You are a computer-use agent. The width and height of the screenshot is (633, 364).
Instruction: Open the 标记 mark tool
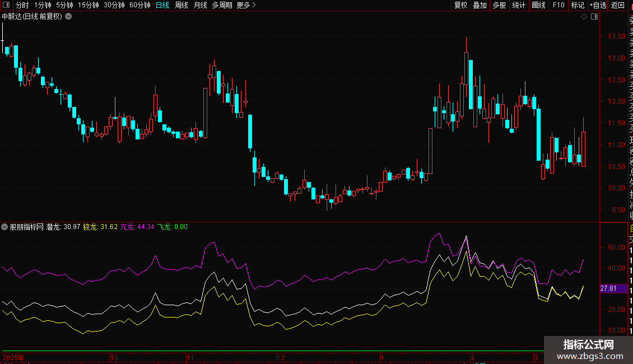[578, 5]
